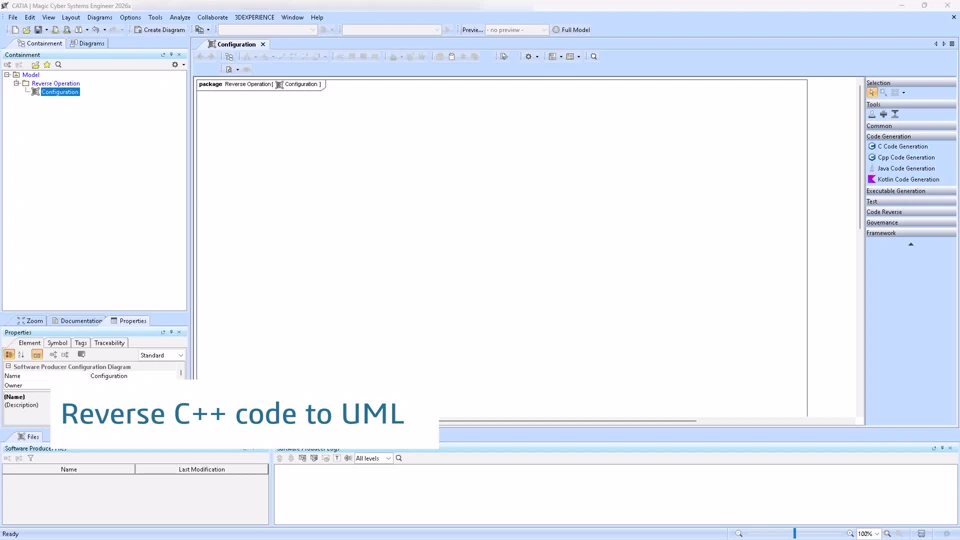Click the search icon in logs toolbar
Image resolution: width=960 pixels, height=540 pixels.
(x=399, y=458)
